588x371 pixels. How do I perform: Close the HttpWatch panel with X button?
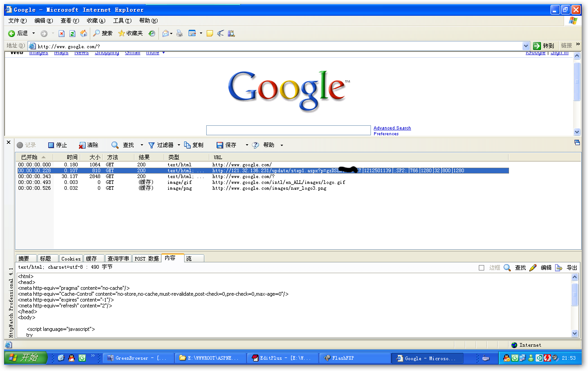click(8, 142)
